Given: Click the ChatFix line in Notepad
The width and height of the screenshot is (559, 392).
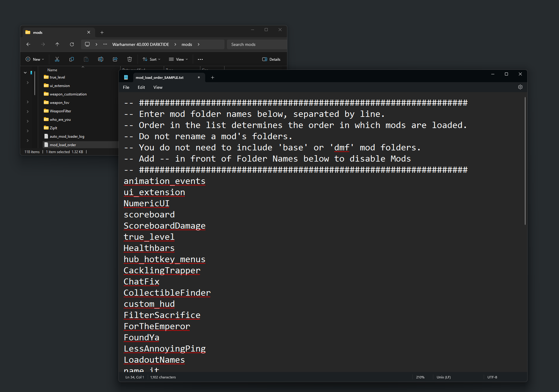Looking at the screenshot, I should (x=142, y=282).
